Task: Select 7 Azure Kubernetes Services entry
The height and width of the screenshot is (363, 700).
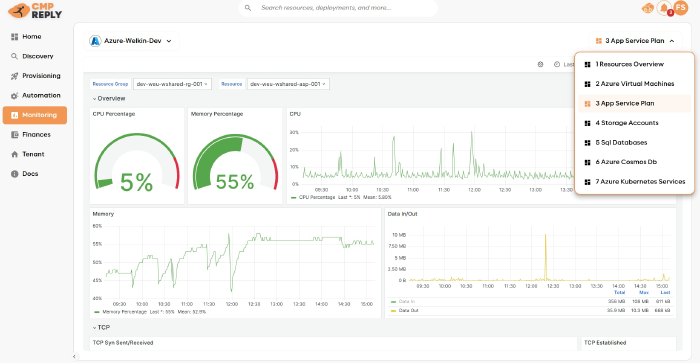Action: tap(634, 182)
